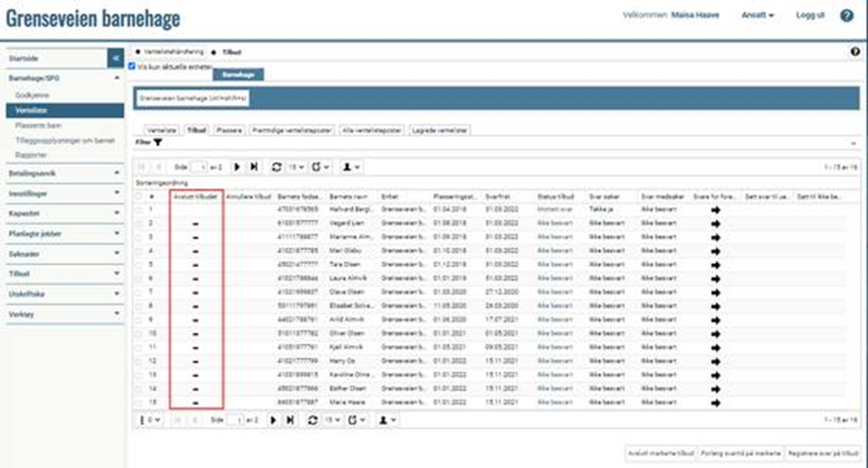
Task: Expand the Betalingsavvik sidebar section
Action: [x=62, y=172]
